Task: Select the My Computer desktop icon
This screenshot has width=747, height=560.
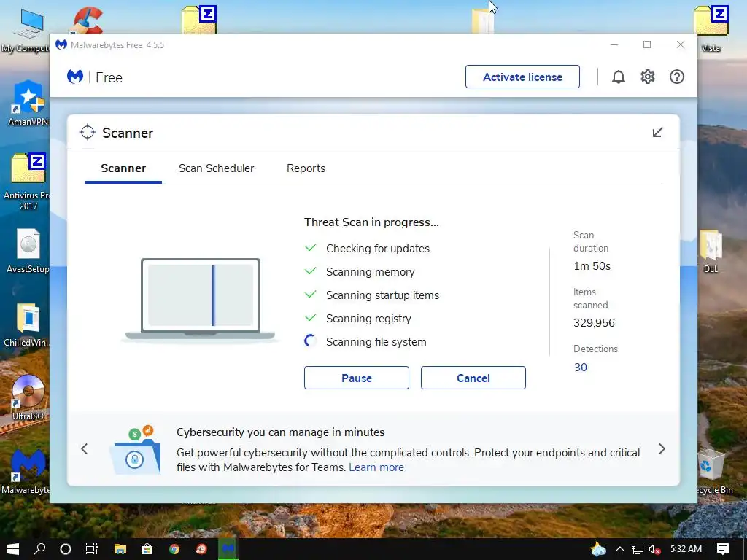Action: click(27, 31)
